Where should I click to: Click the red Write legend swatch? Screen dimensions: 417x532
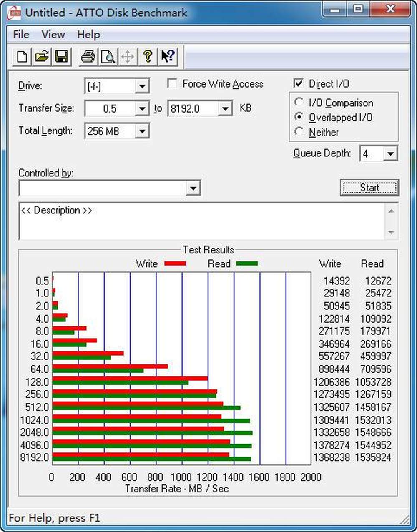coord(175,263)
